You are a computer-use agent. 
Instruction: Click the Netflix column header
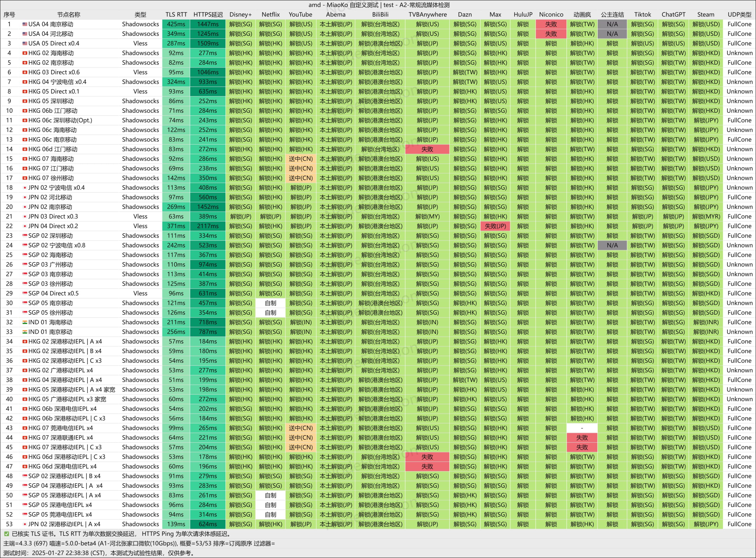pos(271,14)
